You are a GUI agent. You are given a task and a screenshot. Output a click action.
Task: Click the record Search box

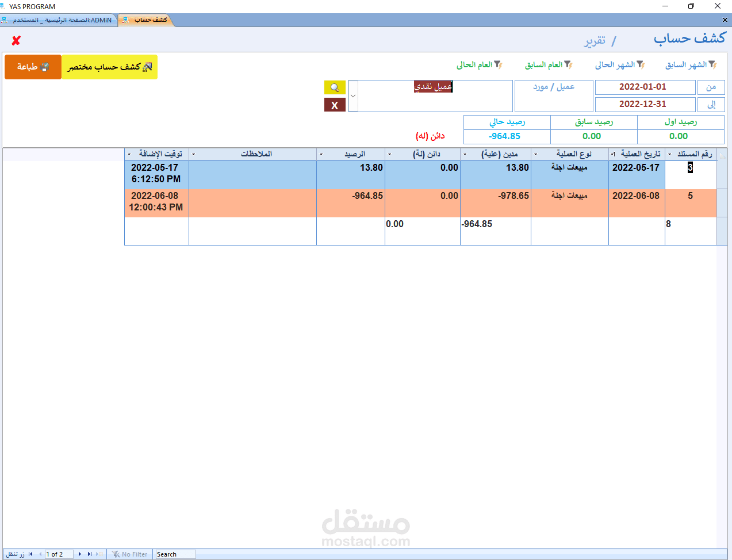coord(175,554)
